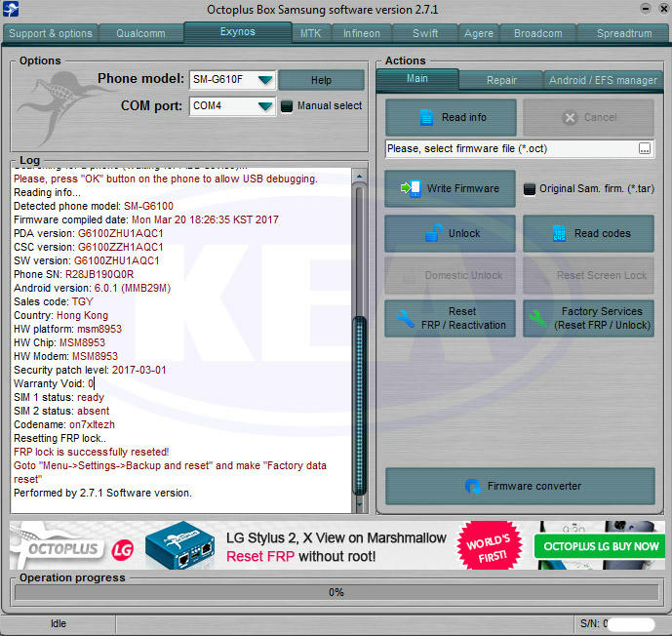The image size is (672, 636).
Task: Switch to the Qualcomm tab
Action: coord(140,33)
